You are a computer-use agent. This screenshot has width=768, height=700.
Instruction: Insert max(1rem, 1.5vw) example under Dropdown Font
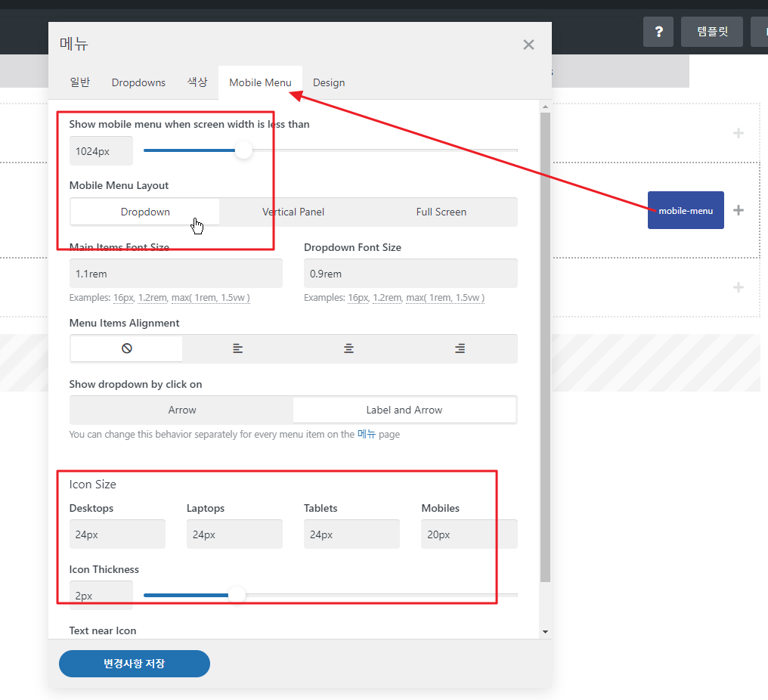pos(445,297)
